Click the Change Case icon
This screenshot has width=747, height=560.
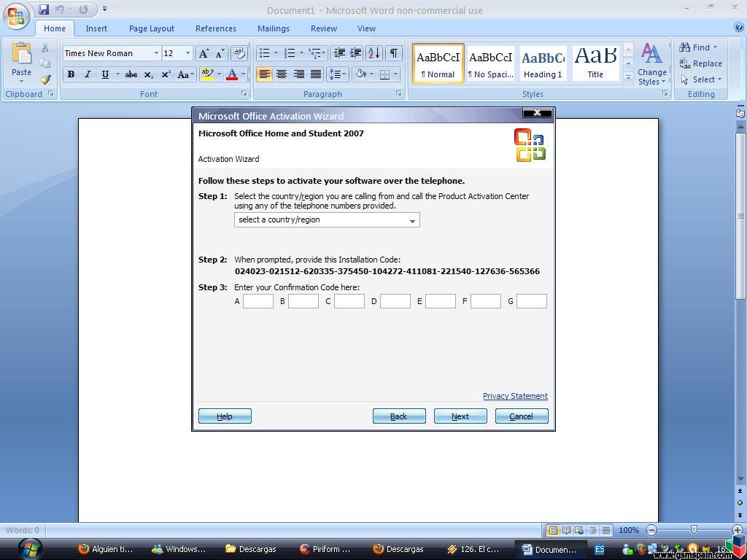click(185, 74)
